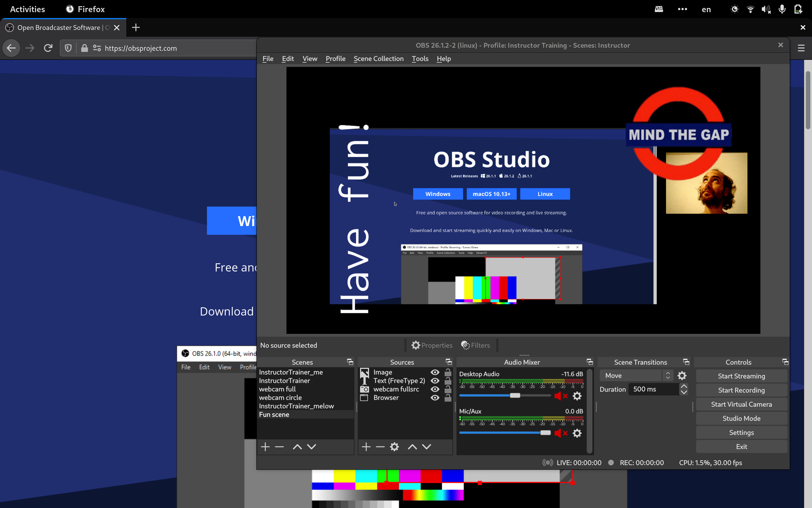
Task: Select the Fun scene
Action: point(305,415)
